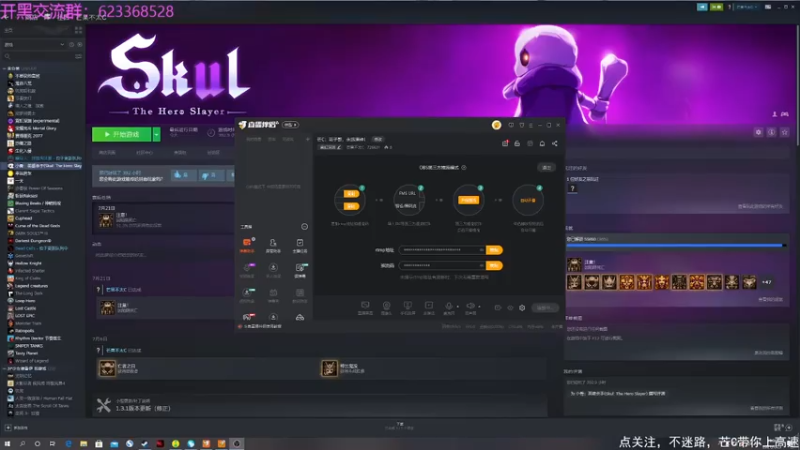Reveal the hidden stream key with the eye icon

481,265
